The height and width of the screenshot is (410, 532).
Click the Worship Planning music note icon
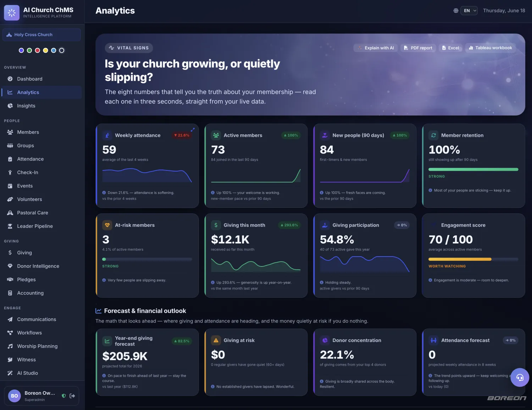[x=10, y=346]
